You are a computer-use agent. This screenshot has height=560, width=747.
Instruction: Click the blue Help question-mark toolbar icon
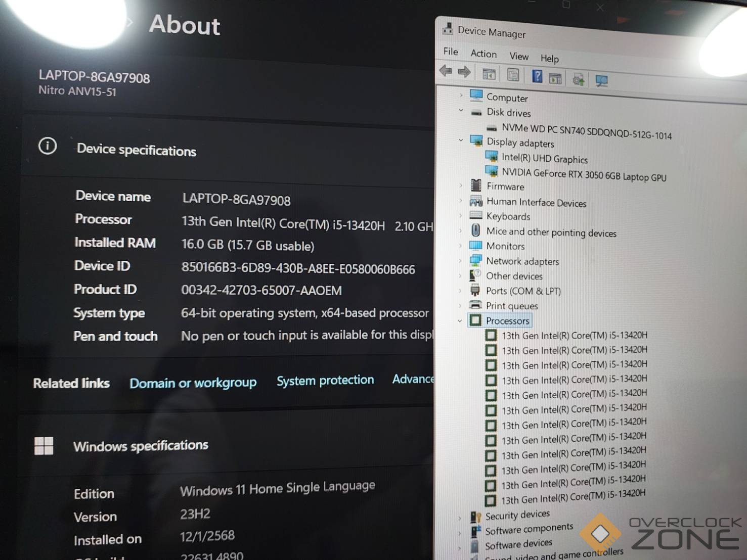click(x=537, y=76)
